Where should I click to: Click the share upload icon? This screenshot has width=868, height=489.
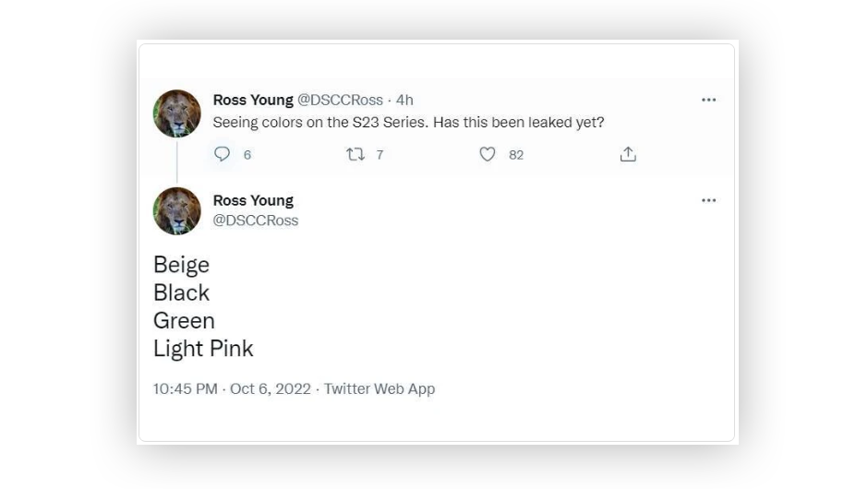[x=628, y=154]
